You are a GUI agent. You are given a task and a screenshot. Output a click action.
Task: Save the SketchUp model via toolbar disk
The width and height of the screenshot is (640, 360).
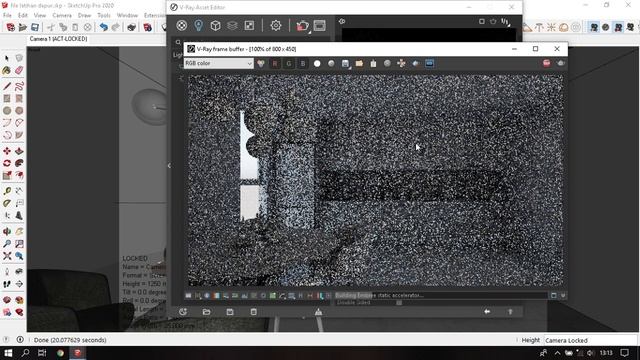35,27
